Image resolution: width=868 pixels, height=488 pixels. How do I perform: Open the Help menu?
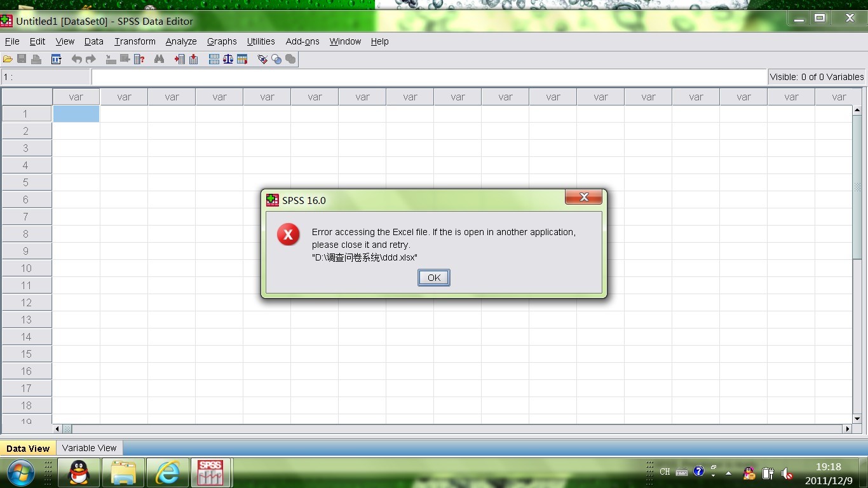(380, 41)
